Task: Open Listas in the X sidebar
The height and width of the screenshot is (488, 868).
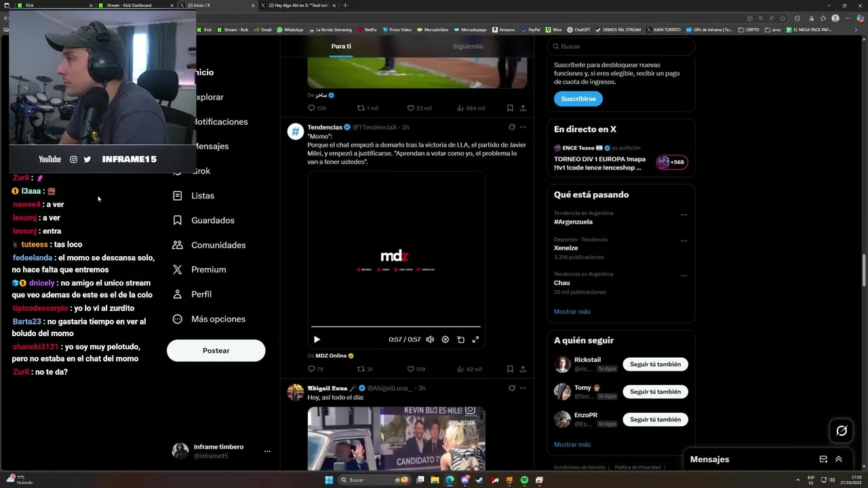Action: (193, 196)
